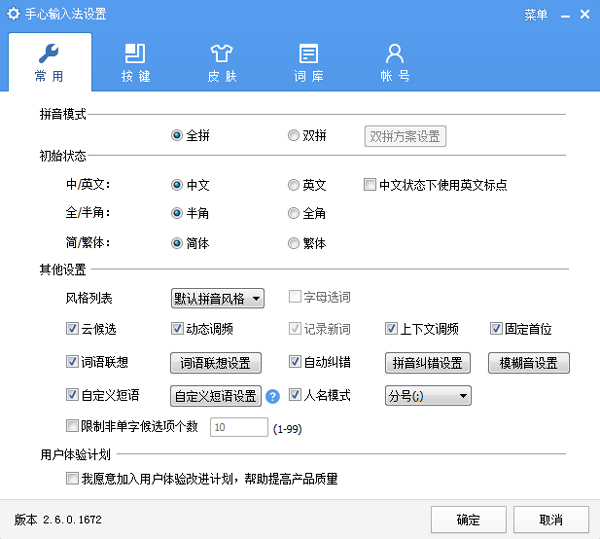The image size is (600, 539).
Task: Open the 默认拼音风格 dropdown
Action: click(x=217, y=298)
